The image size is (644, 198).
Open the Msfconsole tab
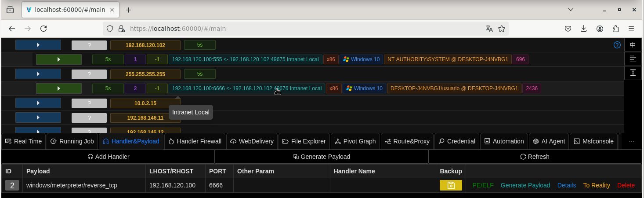tap(593, 141)
